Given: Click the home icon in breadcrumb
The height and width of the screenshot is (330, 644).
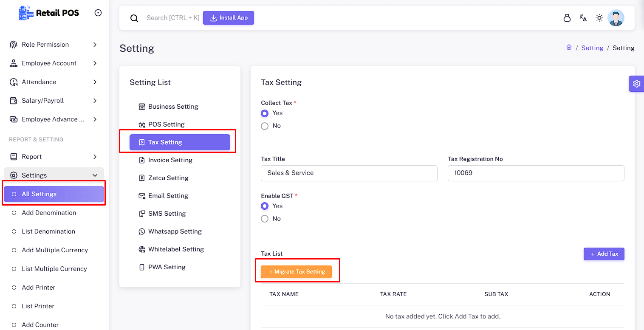Looking at the screenshot, I should click(x=569, y=48).
